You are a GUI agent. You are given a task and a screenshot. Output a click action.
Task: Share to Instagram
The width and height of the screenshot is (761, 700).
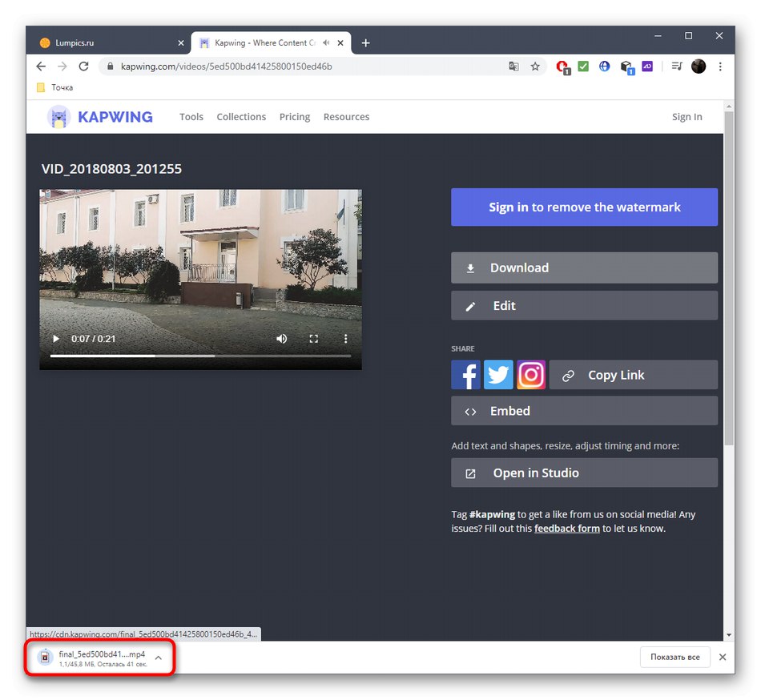pos(531,375)
